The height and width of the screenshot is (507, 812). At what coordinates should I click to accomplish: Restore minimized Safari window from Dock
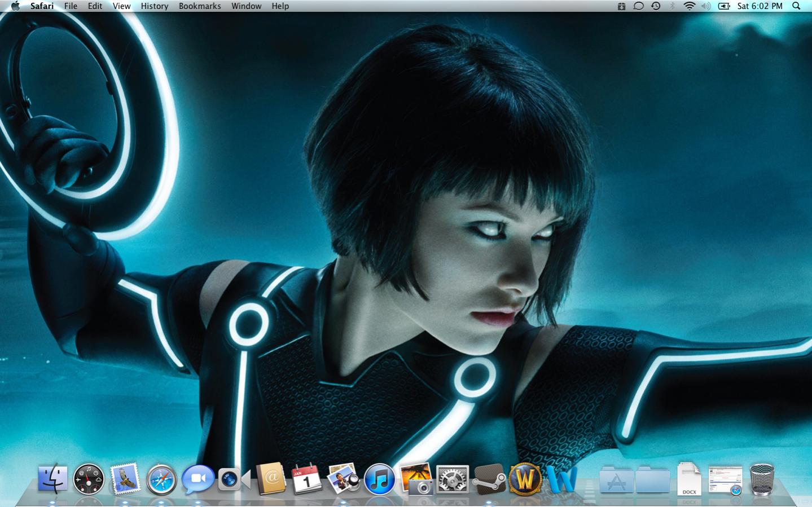pyautogui.click(x=726, y=480)
